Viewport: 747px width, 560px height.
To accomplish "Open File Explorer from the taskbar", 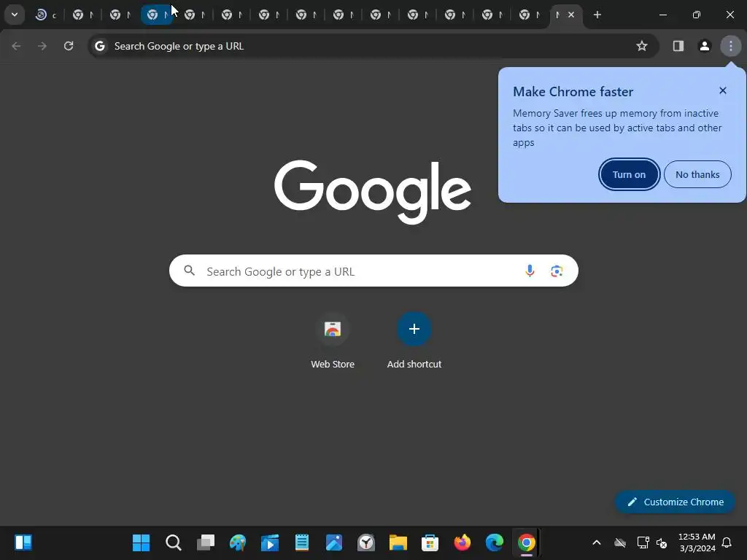I will pos(398,542).
